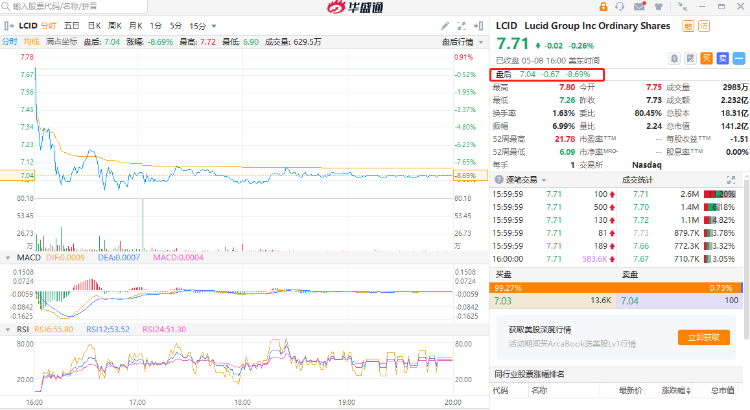Click the 名称 column header

coord(539,391)
